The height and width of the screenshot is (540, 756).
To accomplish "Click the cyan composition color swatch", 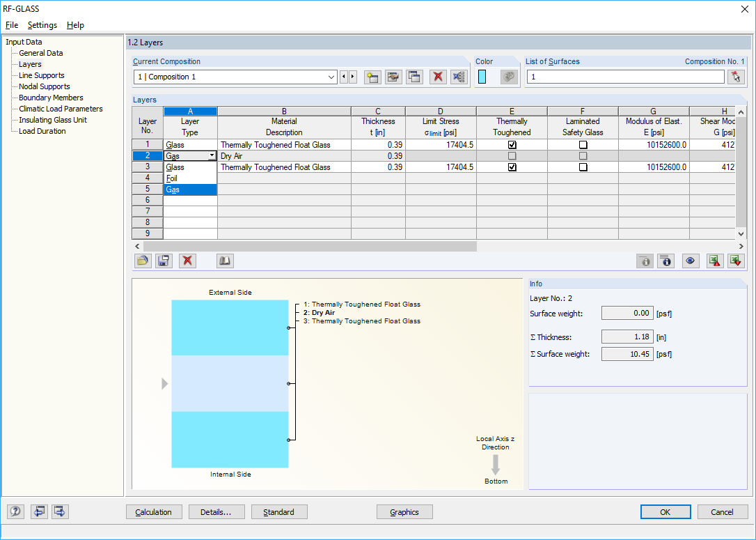I will pos(481,77).
